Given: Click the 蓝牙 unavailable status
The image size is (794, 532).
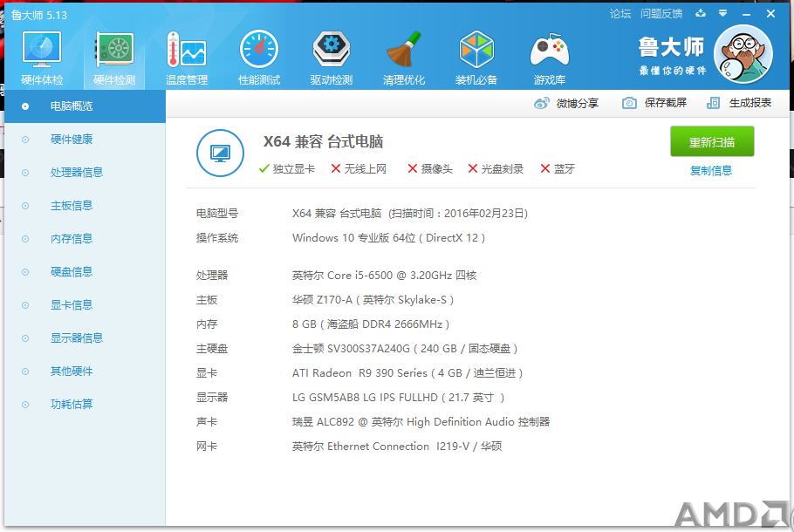Looking at the screenshot, I should coord(558,169).
